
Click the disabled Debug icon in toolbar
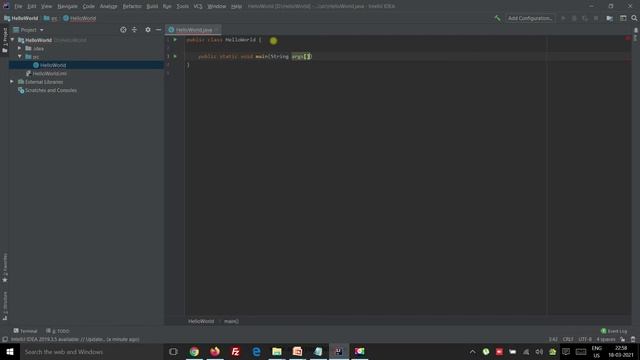[574, 18]
